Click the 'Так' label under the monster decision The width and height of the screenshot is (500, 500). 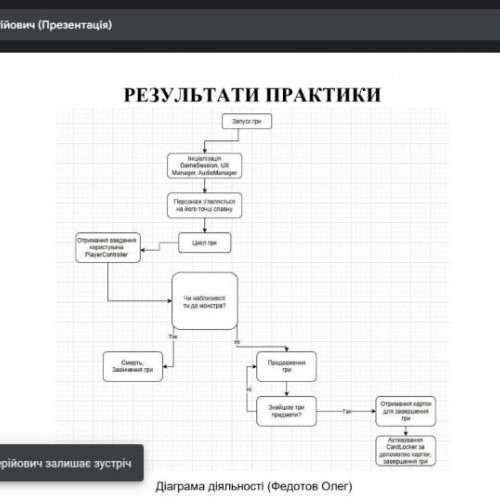click(173, 336)
